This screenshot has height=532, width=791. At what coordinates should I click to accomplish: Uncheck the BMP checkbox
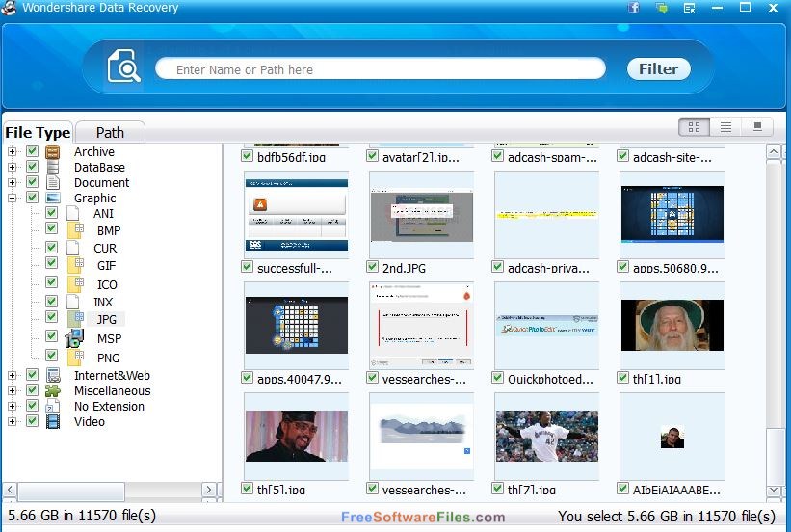tap(51, 228)
